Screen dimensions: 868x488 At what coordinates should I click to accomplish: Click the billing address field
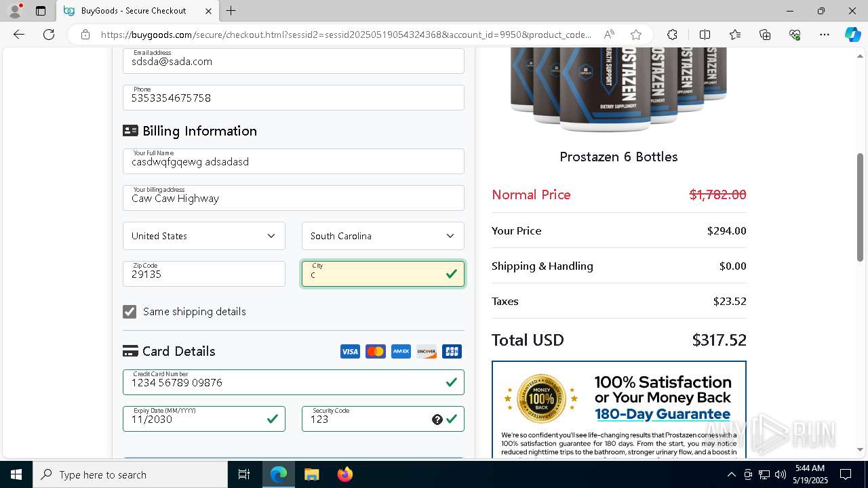294,198
